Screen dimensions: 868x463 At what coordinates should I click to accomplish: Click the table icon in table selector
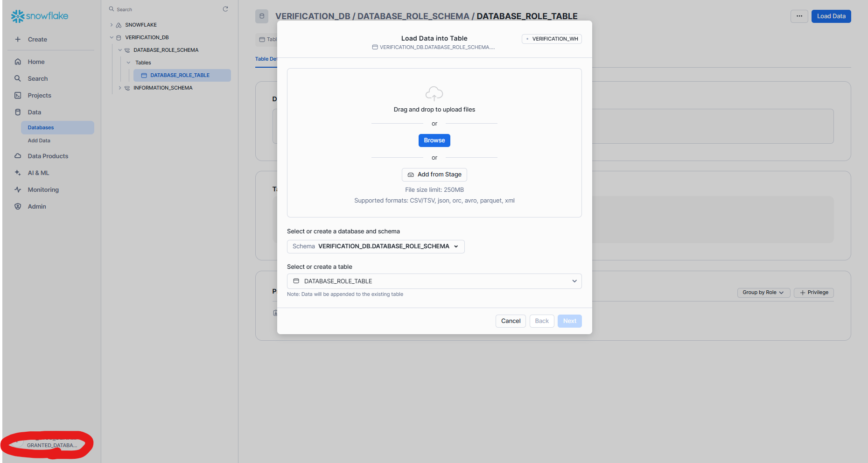click(x=296, y=281)
